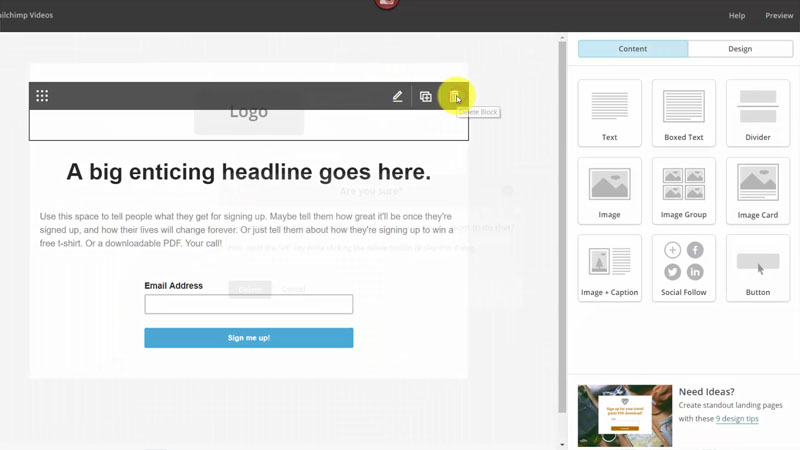This screenshot has width=800, height=450.
Task: Select the Image Group content block
Action: pyautogui.click(x=683, y=190)
